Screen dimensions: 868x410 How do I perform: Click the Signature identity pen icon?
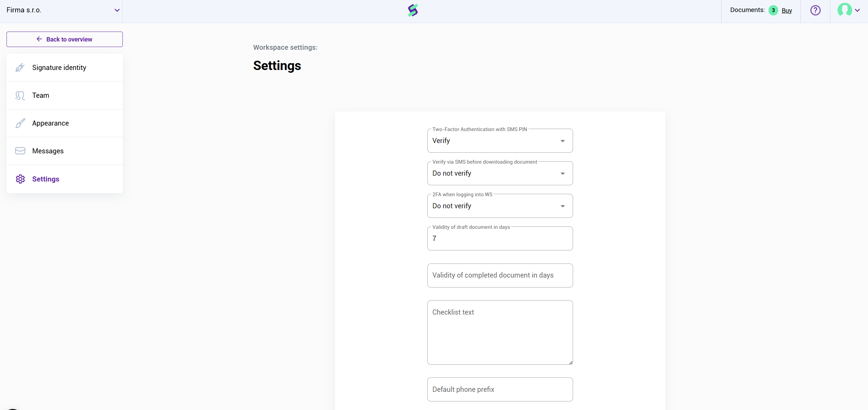coord(20,68)
